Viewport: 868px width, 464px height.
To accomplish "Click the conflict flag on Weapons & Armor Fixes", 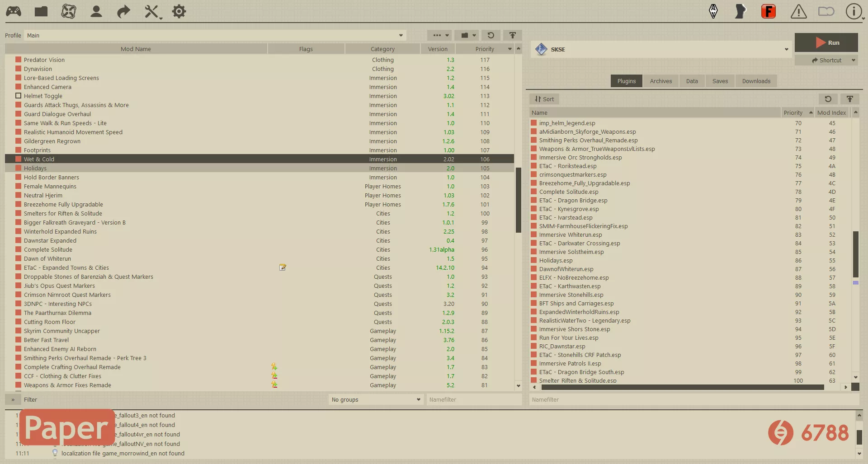I will (x=274, y=385).
